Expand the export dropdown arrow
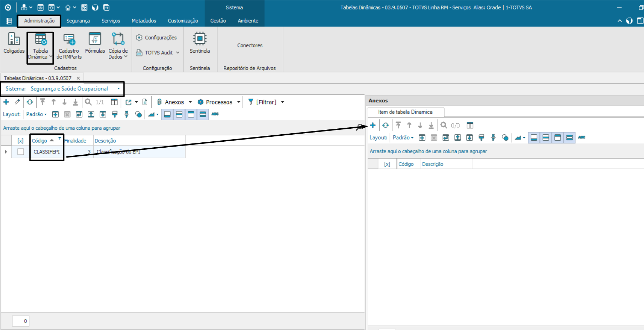This screenshot has height=330, width=644. (136, 102)
